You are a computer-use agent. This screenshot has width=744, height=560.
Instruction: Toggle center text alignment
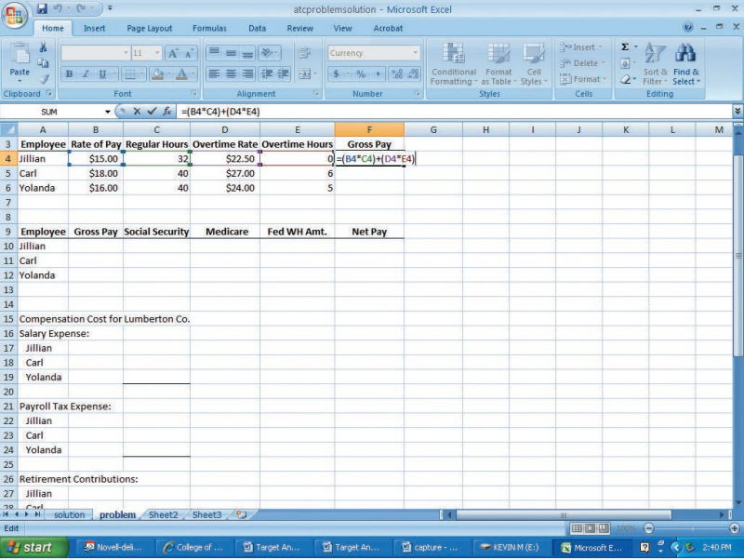(x=231, y=74)
